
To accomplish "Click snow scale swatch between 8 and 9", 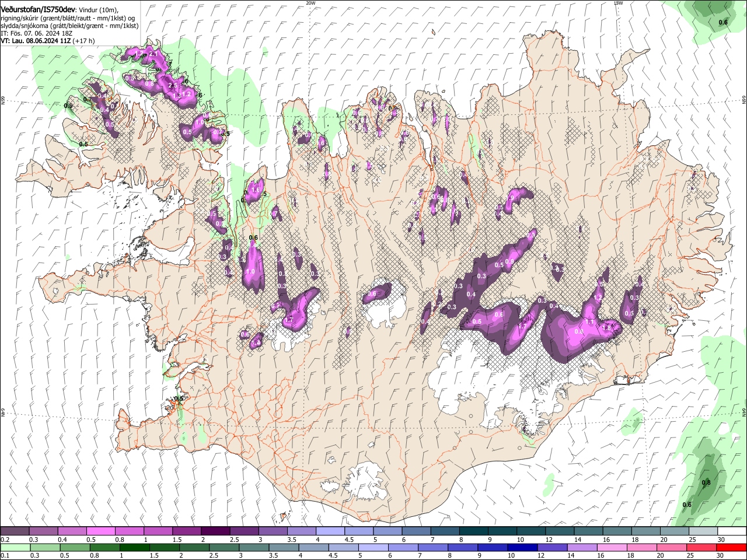I will coord(473,531).
